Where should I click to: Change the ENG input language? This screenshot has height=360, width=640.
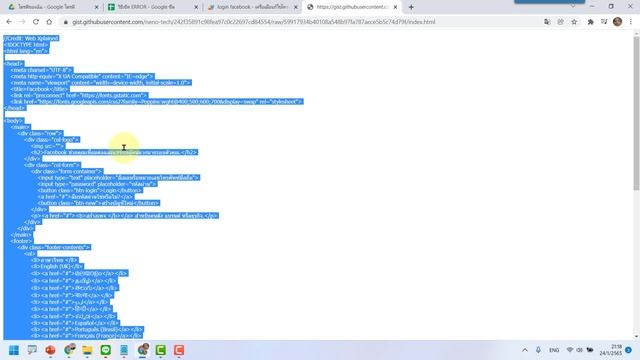click(x=554, y=350)
